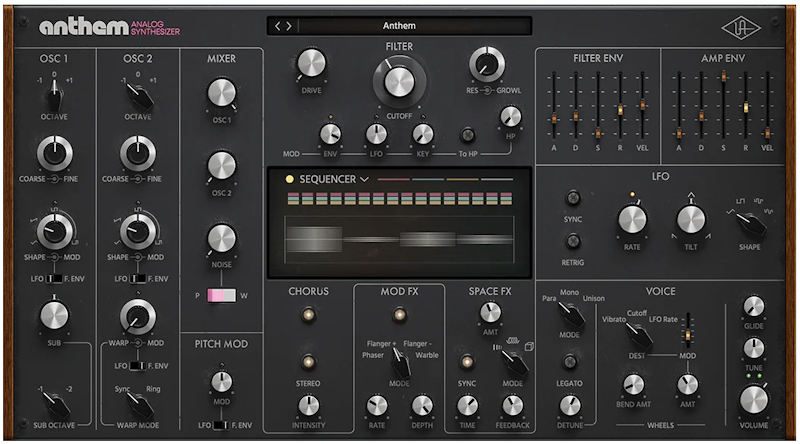Click the Mixer OSC 2 knob

click(221, 166)
